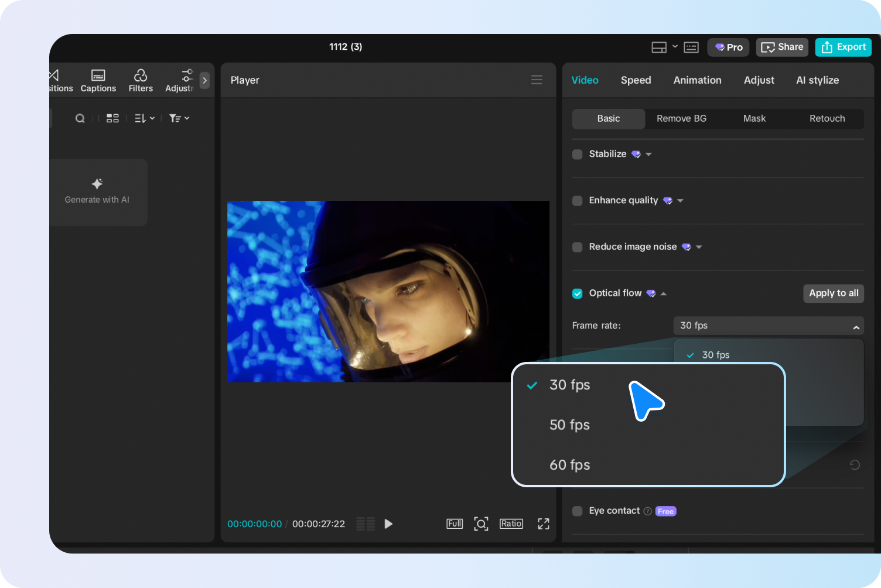Open the Remove BG tab

tap(681, 118)
